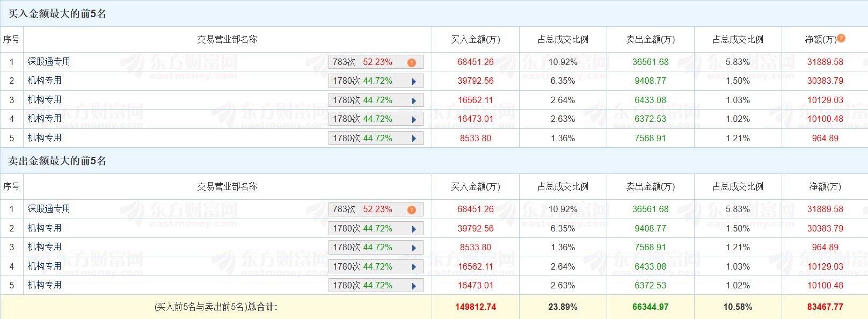Image resolution: width=868 pixels, height=319 pixels.
Task: Open 机构专用 link in buy table row 2
Action: (45, 81)
